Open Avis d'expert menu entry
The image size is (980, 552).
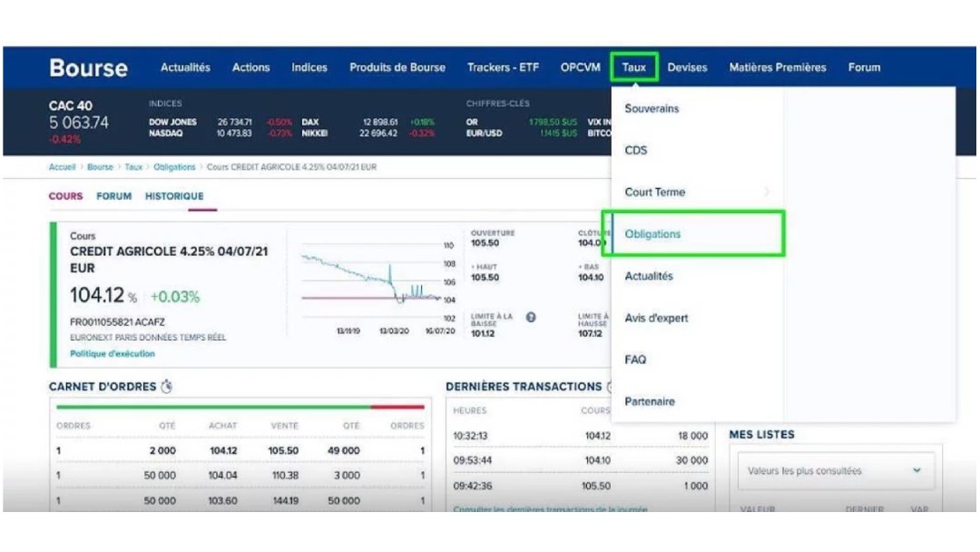(x=656, y=318)
